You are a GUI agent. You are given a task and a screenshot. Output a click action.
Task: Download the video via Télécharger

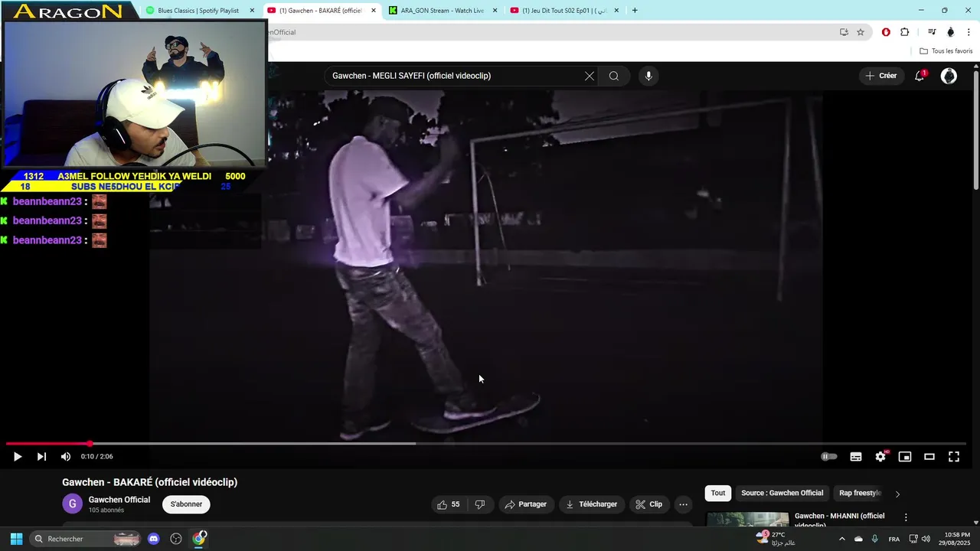(x=592, y=504)
